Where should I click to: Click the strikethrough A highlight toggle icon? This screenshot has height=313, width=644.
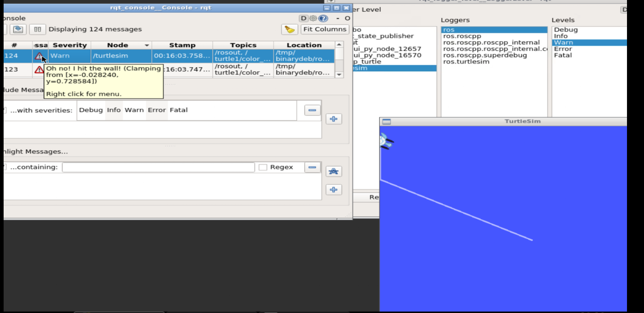[333, 171]
